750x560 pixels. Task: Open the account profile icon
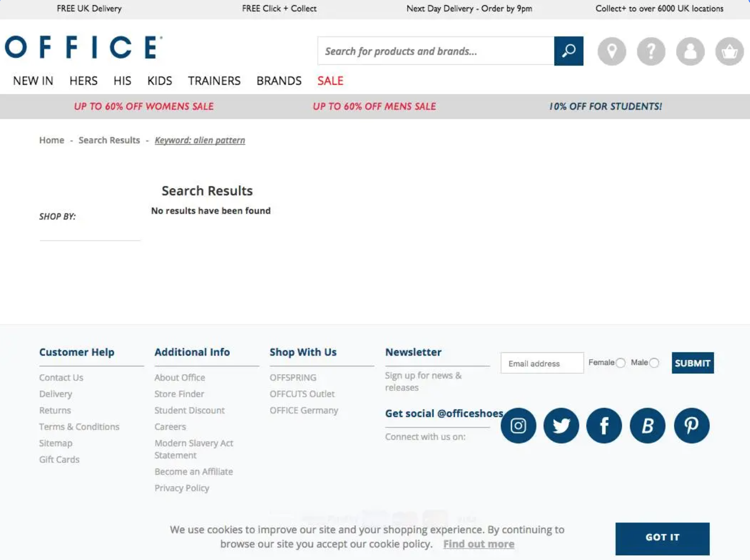pyautogui.click(x=690, y=51)
